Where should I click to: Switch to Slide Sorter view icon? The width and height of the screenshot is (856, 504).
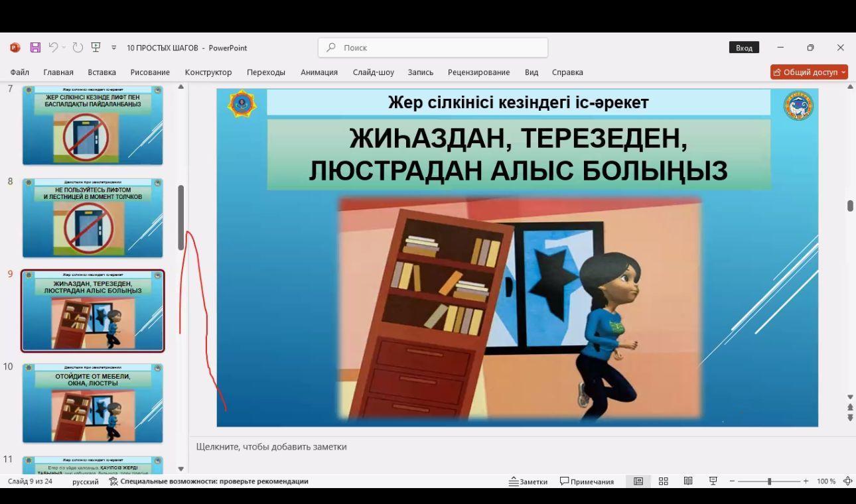click(663, 481)
